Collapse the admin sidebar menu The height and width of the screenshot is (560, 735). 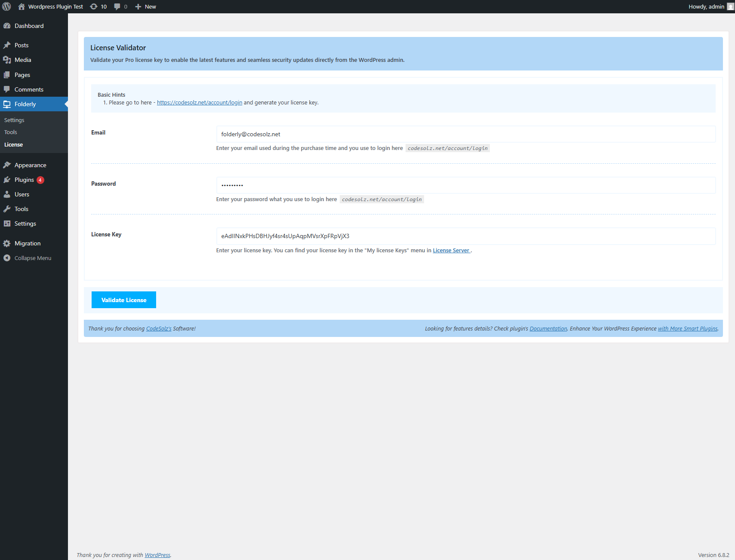pos(34,258)
